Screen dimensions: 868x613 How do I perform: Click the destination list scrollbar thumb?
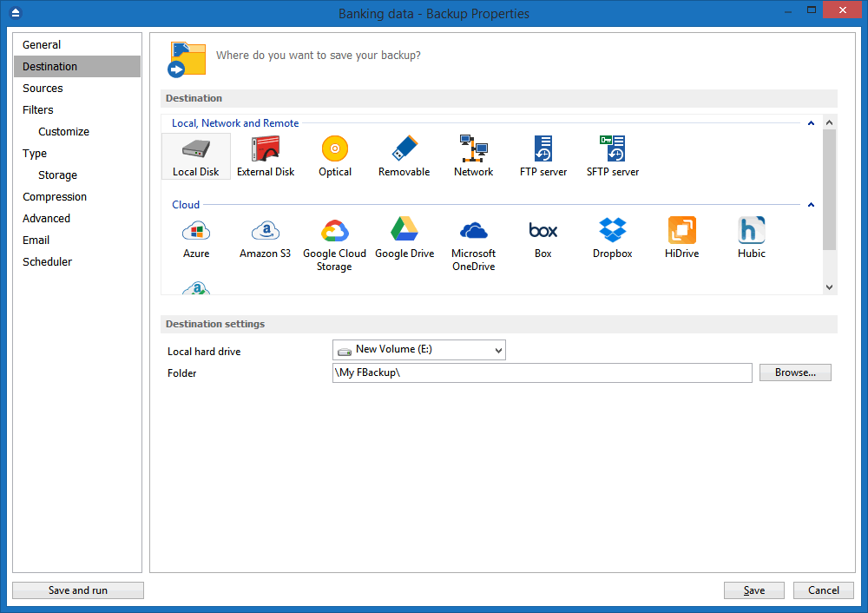click(829, 189)
